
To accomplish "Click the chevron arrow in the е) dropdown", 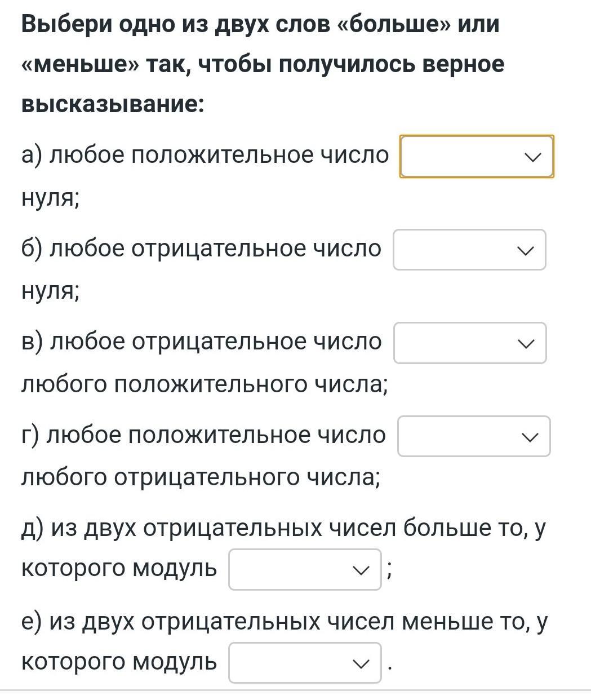I will (x=360, y=663).
